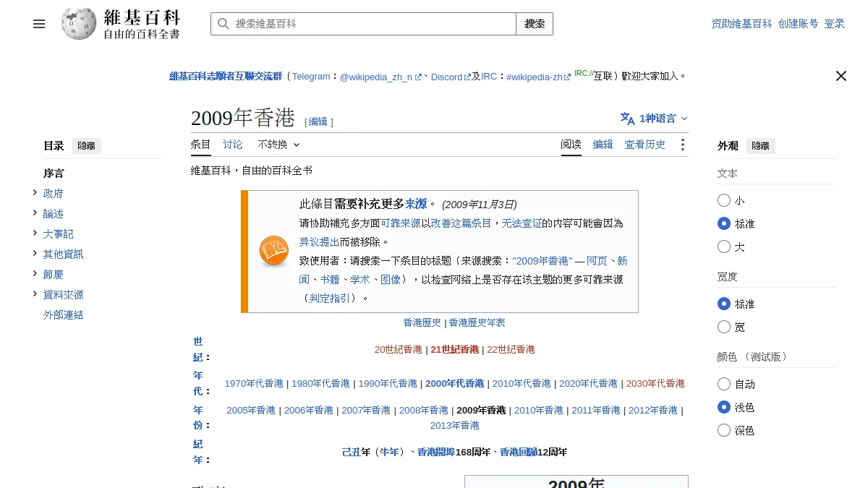Screen dimensions: 868x488
Task: Select the 编辑 view tab
Action: (603, 145)
